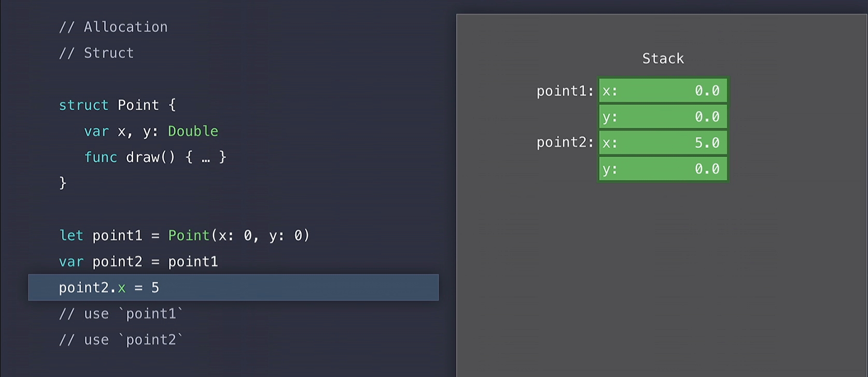Select point1's green x: 0.0 stack cell
The width and height of the screenshot is (868, 377).
[x=663, y=91]
